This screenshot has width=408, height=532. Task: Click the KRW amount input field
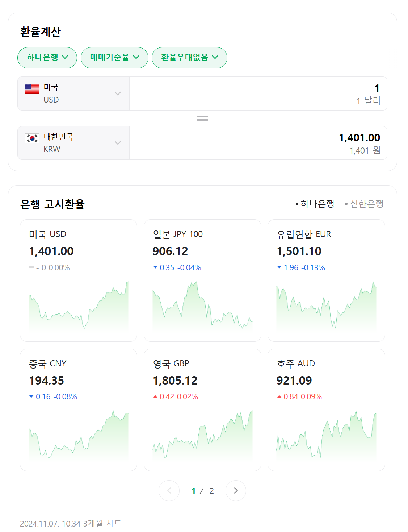point(258,143)
